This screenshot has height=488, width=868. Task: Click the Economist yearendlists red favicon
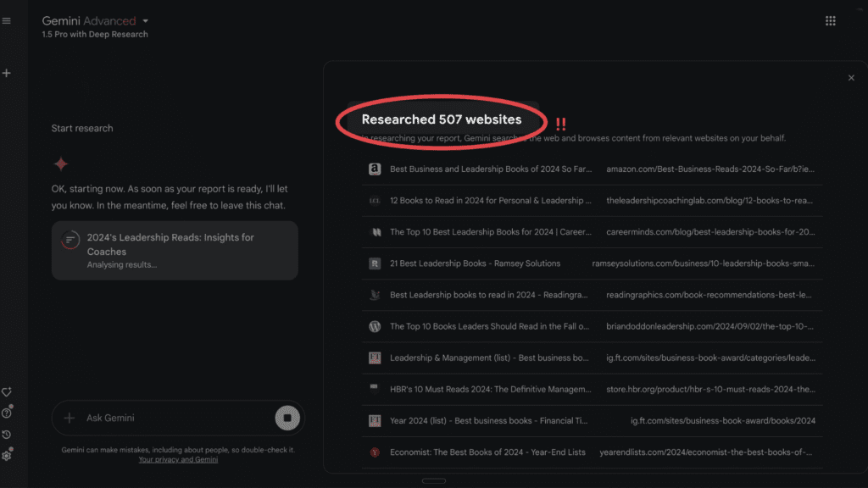pos(375,452)
